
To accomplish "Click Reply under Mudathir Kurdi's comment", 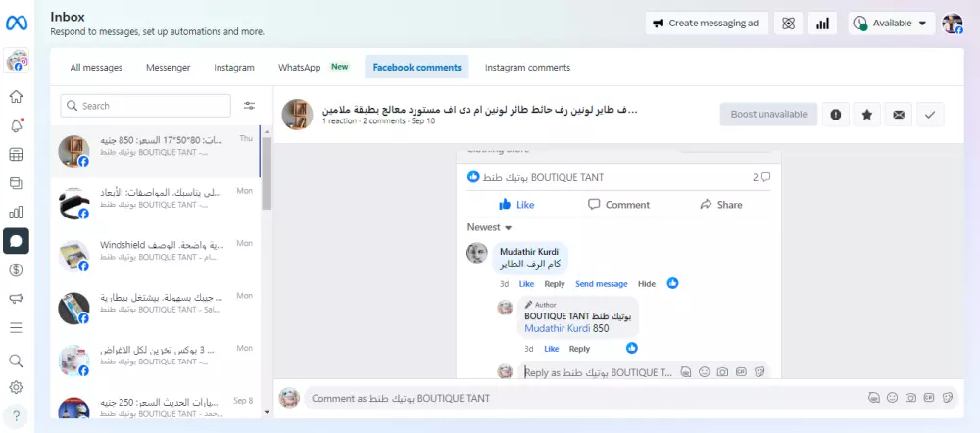I will [x=555, y=284].
